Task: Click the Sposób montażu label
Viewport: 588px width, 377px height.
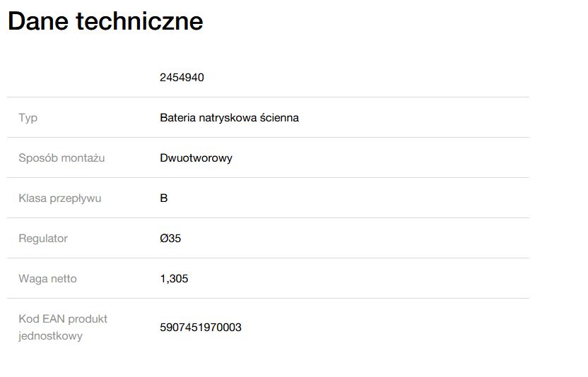Action: click(61, 158)
